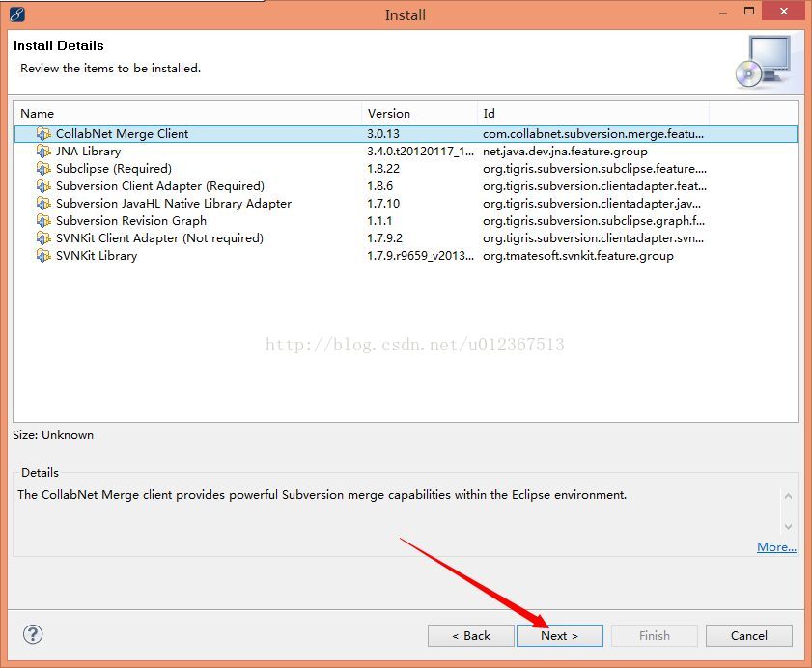This screenshot has width=812, height=668.
Task: Click the Subversion Revision Graph feature icon
Action: 43,221
